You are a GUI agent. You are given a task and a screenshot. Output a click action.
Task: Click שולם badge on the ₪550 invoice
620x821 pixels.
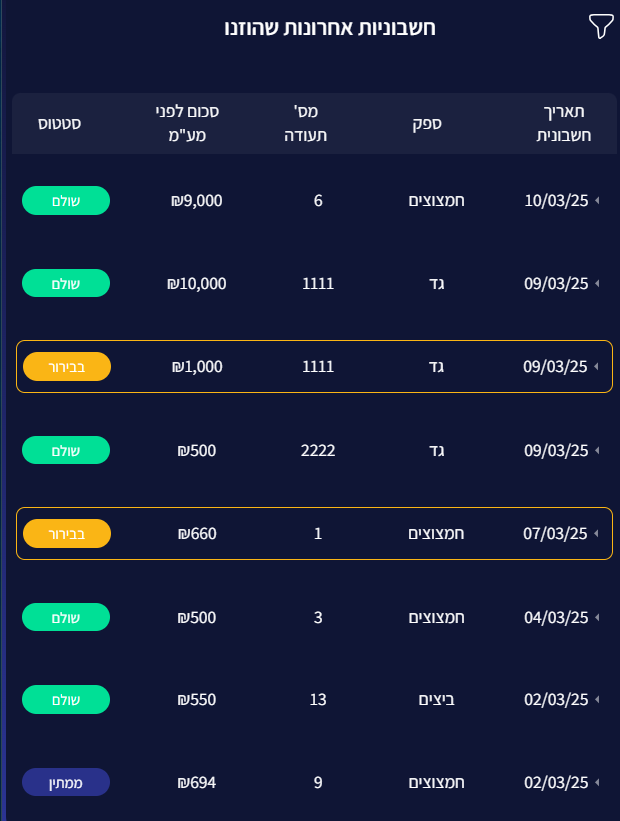pos(66,700)
